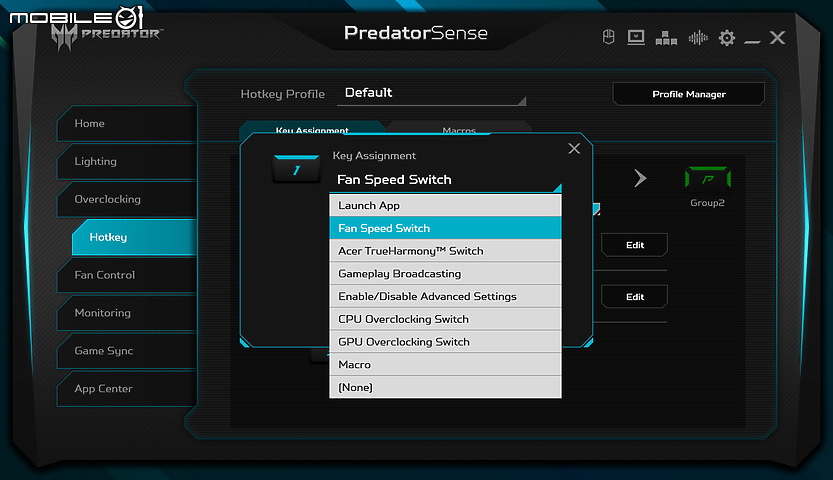
Task: Open the display monitor icon in header
Action: point(636,37)
